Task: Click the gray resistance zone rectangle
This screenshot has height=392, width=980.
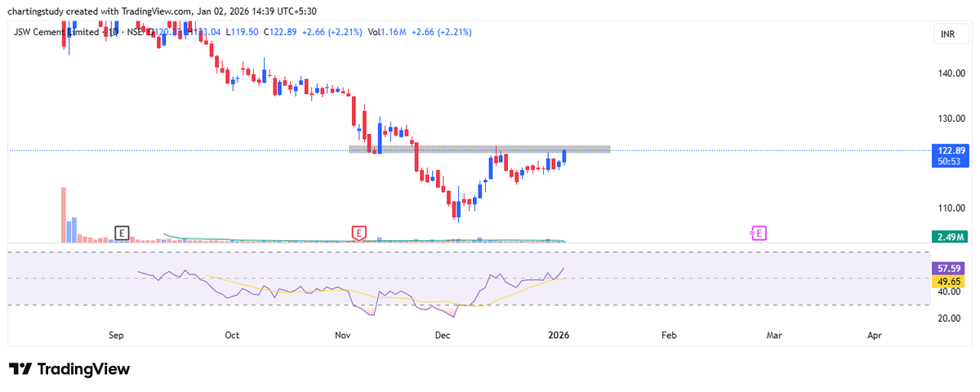Action: pyautogui.click(x=479, y=149)
